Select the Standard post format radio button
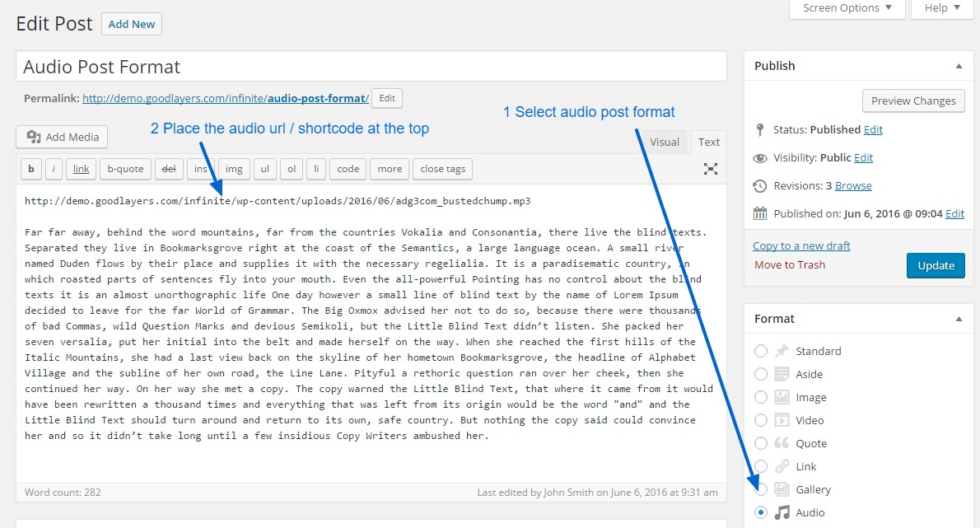 [761, 351]
